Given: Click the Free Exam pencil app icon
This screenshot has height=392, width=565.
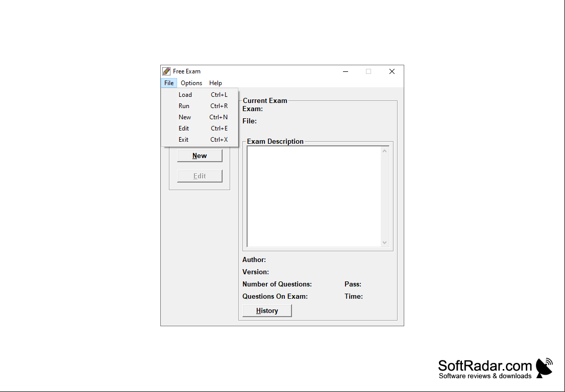Looking at the screenshot, I should tap(166, 71).
